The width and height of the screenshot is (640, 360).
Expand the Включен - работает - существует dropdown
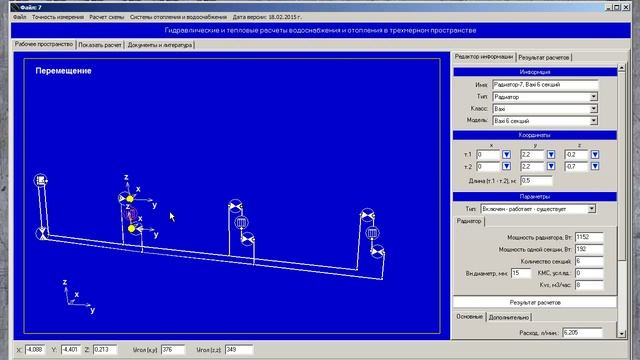591,209
